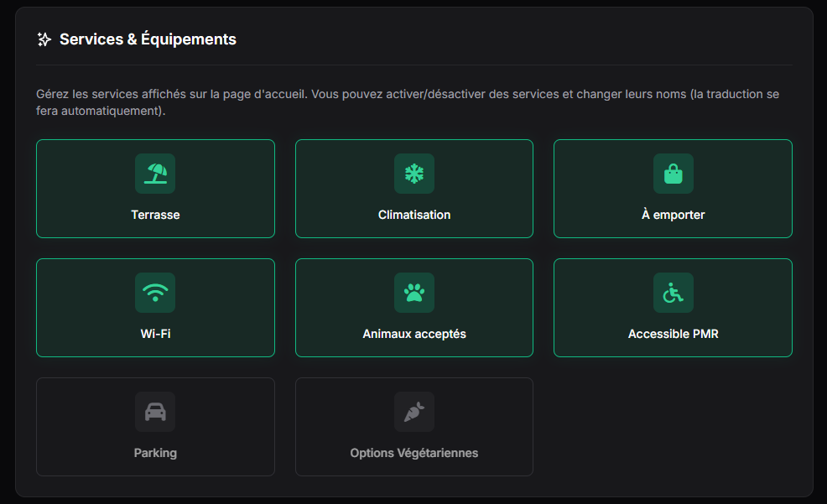The width and height of the screenshot is (827, 504).
Task: Click the sparkle icon beside the section title
Action: pos(44,39)
